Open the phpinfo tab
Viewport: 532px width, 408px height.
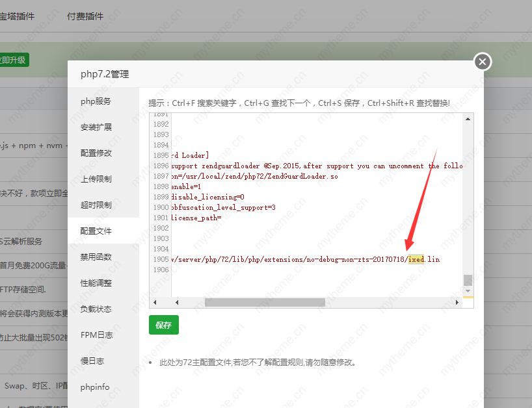95,387
